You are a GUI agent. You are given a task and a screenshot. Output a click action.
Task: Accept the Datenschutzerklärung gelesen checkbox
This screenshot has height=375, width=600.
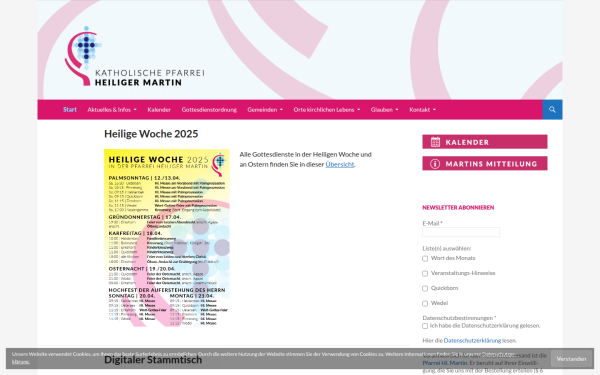point(425,326)
